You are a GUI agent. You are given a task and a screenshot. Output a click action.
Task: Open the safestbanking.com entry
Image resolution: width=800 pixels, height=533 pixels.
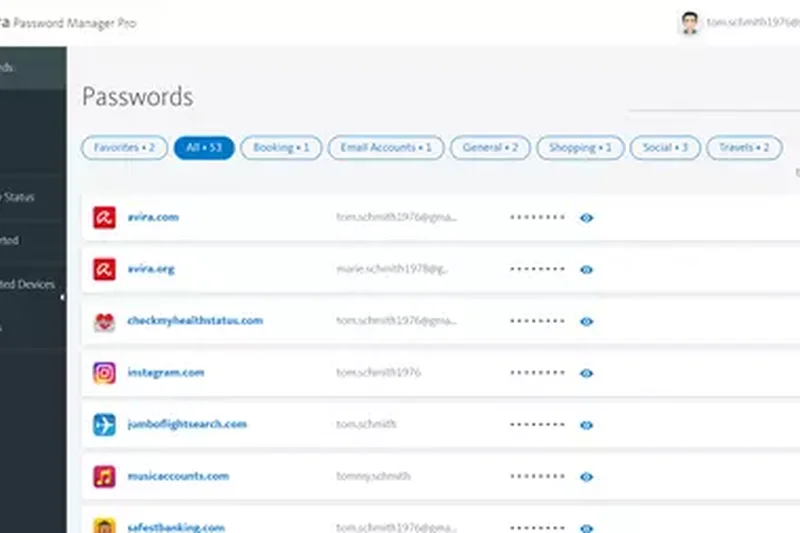[176, 527]
